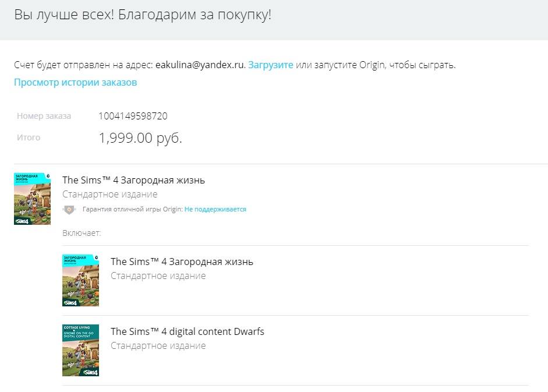Click the total amount "1,999.00 руб."
The height and width of the screenshot is (392, 548).
click(140, 138)
